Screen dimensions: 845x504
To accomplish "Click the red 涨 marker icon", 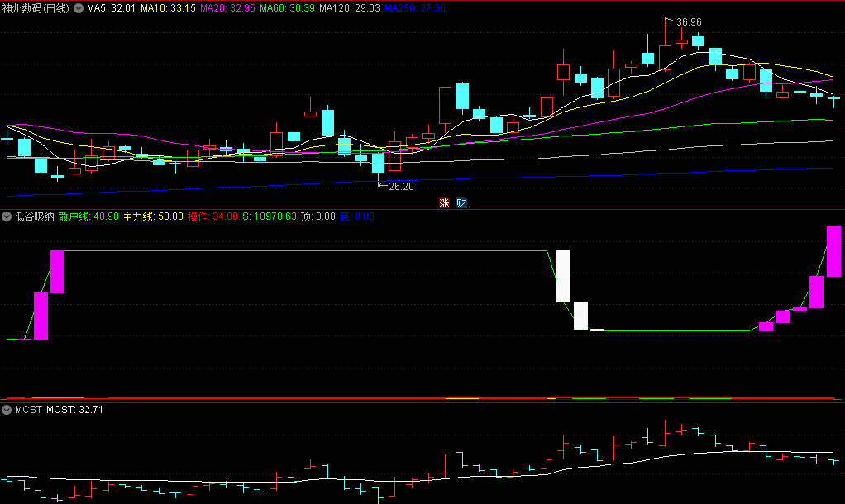I will click(445, 203).
